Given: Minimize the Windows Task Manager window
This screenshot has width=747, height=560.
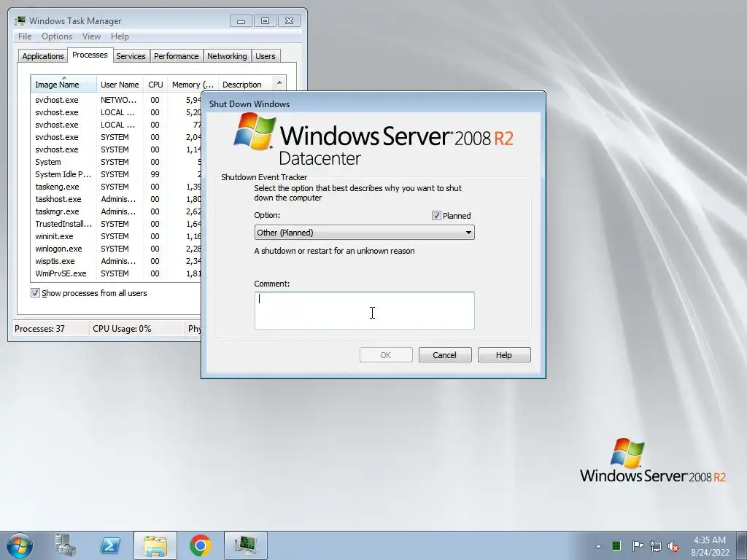Looking at the screenshot, I should pos(241,21).
